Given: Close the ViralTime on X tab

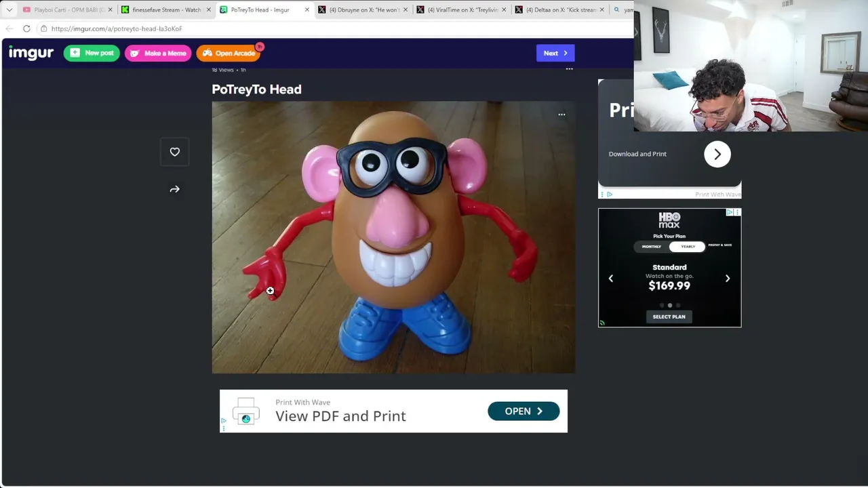Looking at the screenshot, I should point(503,9).
